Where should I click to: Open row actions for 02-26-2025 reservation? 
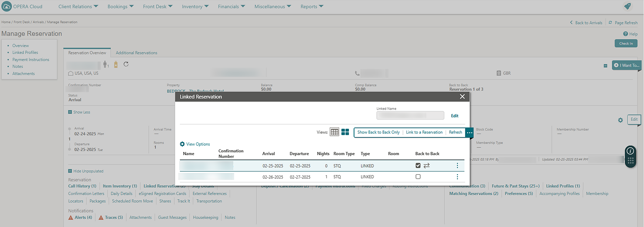457,177
